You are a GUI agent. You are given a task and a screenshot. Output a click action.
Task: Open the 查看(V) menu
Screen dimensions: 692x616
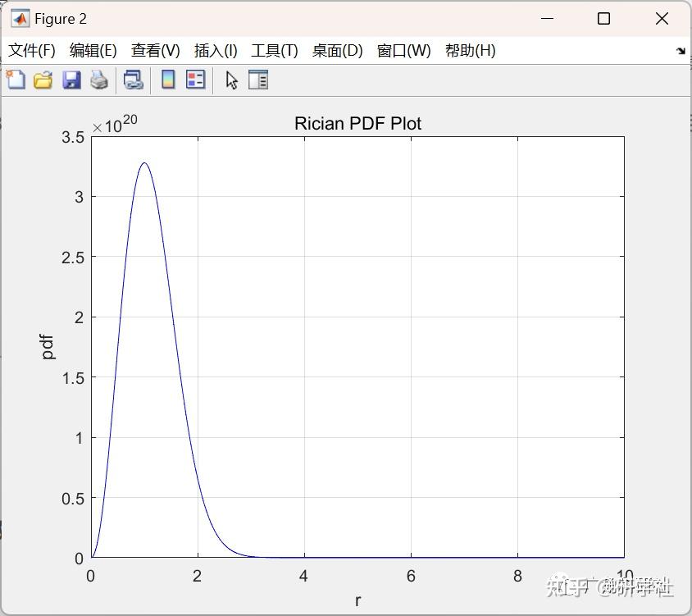coord(155,50)
